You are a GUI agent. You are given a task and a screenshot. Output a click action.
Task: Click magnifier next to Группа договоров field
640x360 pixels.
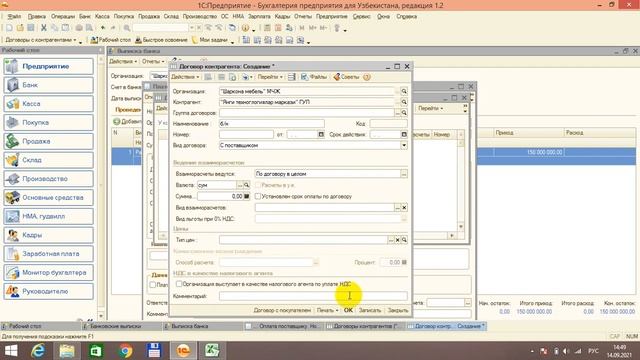(x=404, y=113)
